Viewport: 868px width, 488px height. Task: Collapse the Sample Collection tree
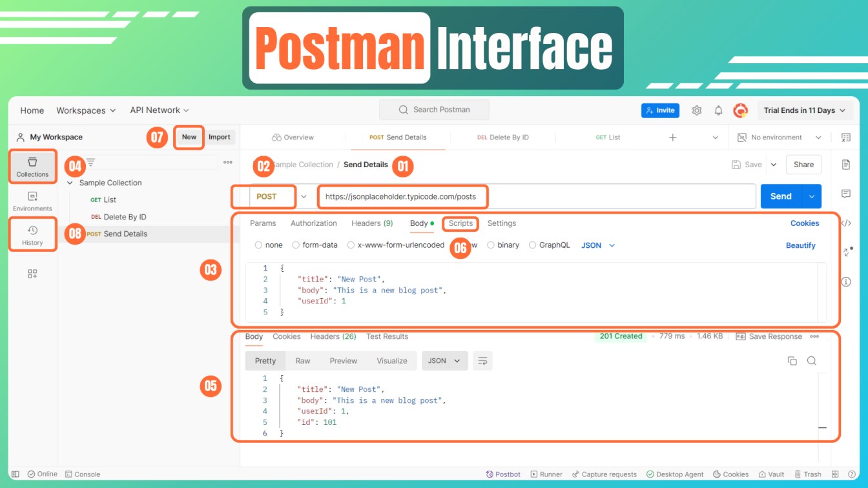(70, 183)
